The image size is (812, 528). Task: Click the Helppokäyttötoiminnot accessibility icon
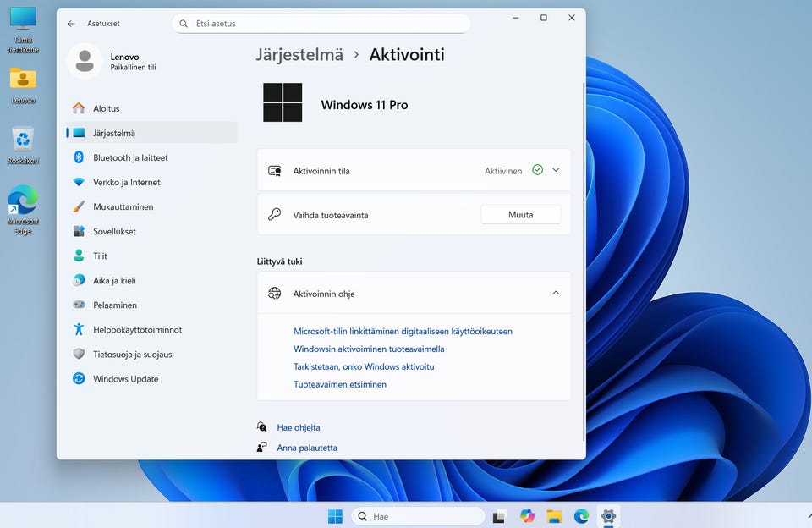point(79,330)
